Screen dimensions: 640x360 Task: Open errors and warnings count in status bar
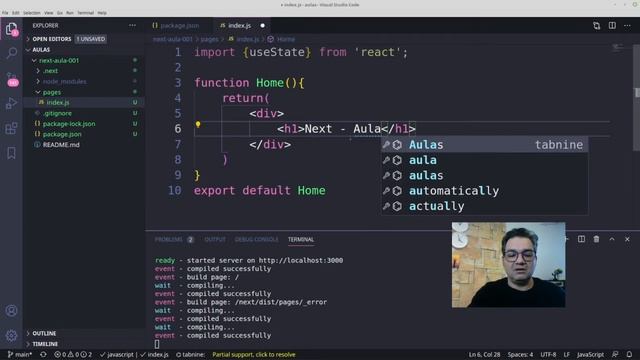coord(73,354)
